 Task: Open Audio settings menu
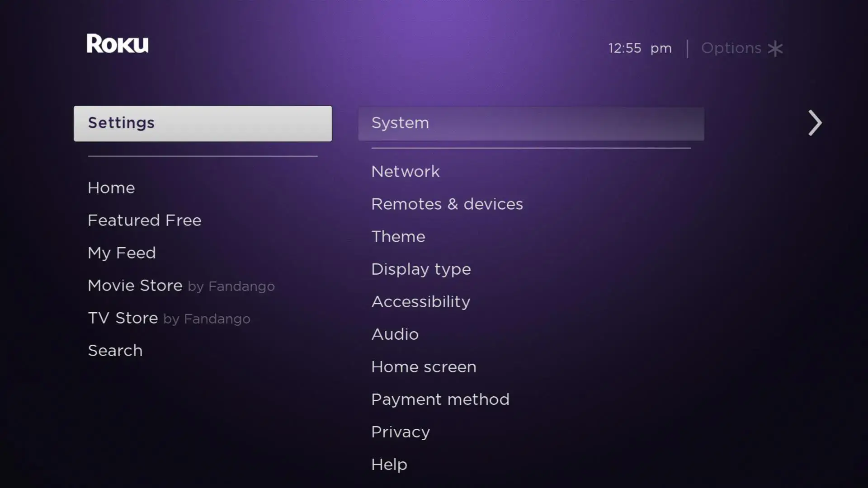[x=395, y=333]
